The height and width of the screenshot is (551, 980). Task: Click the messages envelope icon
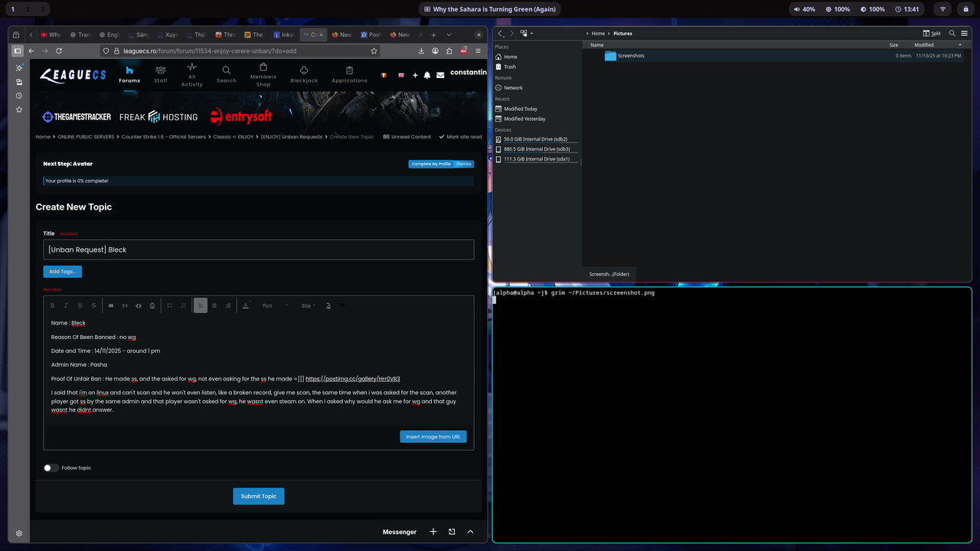439,75
